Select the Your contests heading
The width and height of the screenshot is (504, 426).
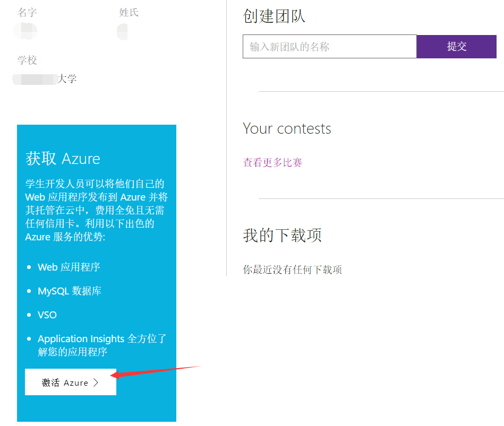click(287, 129)
